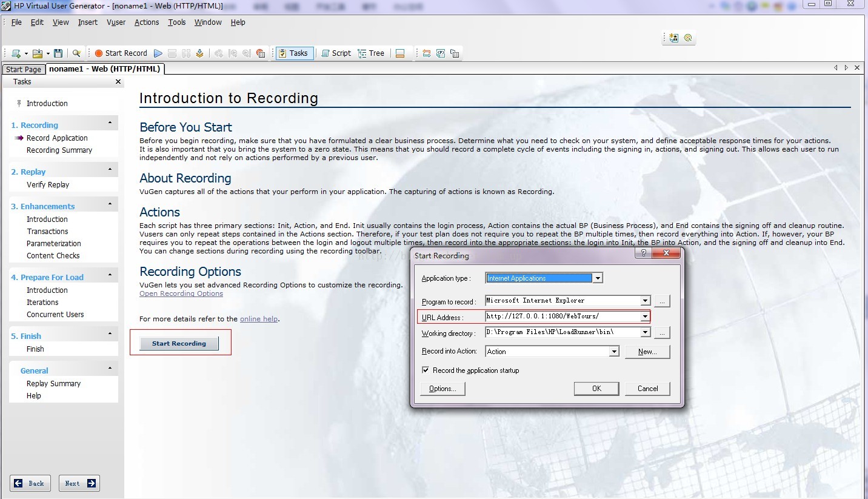
Task: Toggle the Tasks pane toolbar button
Action: click(293, 53)
